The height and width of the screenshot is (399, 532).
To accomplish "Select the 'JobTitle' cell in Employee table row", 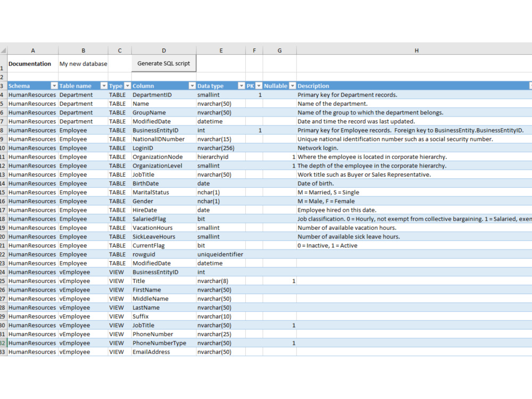I will pos(164,174).
